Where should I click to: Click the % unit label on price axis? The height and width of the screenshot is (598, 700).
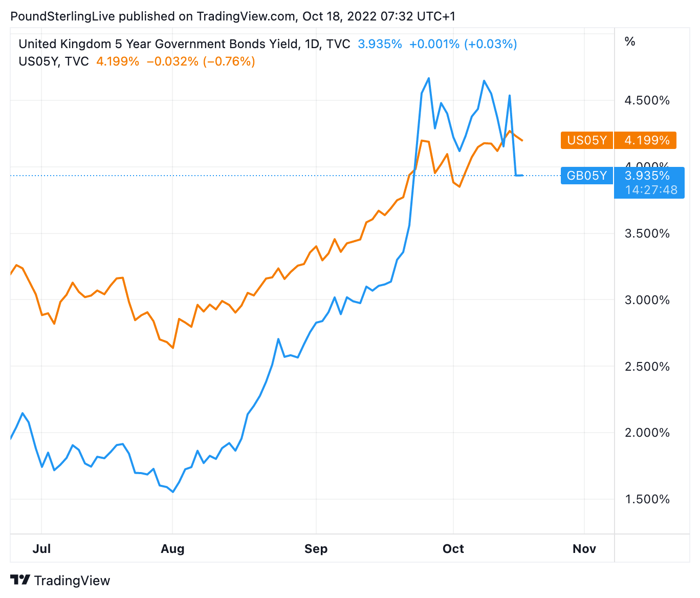(x=630, y=41)
